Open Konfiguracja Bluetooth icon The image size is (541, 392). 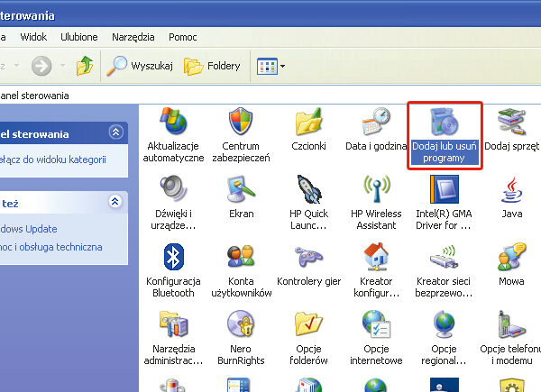[174, 260]
